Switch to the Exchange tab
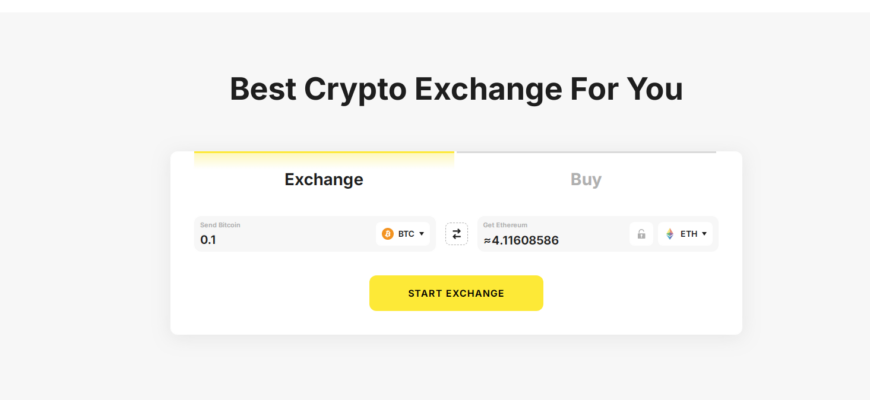This screenshot has height=400, width=870. tap(324, 179)
